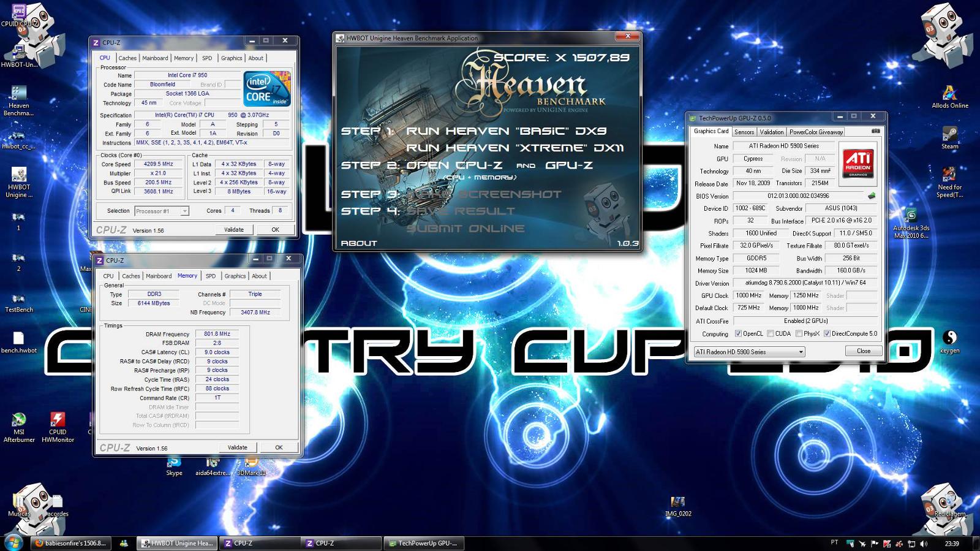980x551 pixels.
Task: Toggle the DirectCompute 5.0 checkbox
Action: click(x=827, y=333)
